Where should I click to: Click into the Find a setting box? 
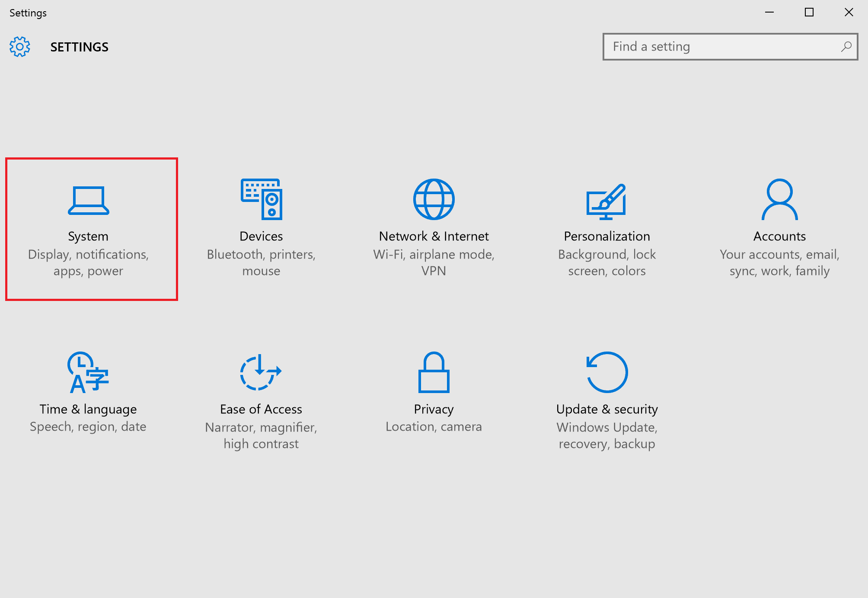[730, 47]
